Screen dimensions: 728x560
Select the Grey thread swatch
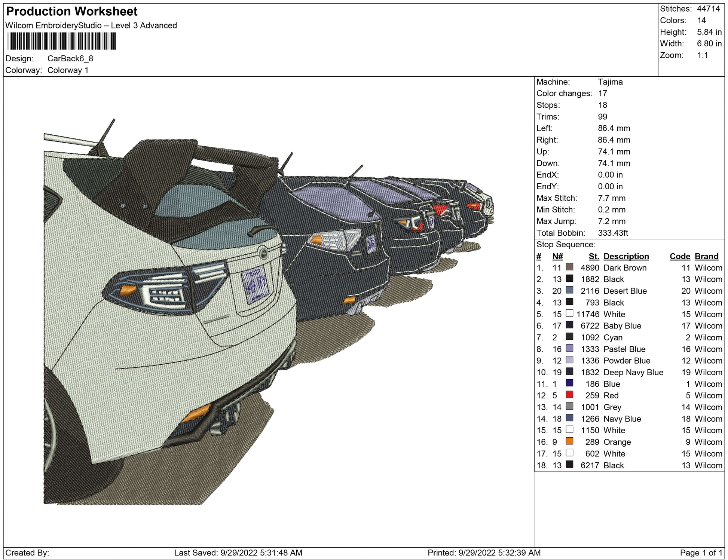click(x=569, y=406)
